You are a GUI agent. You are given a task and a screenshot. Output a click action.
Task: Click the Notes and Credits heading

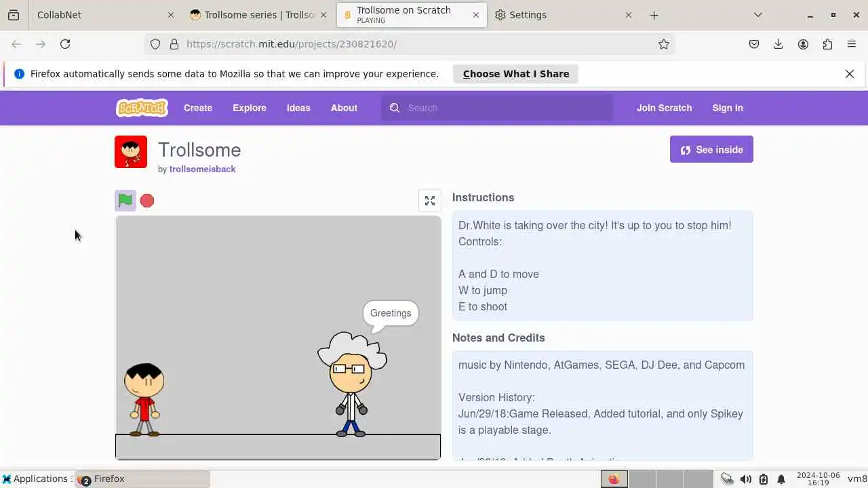click(x=498, y=338)
